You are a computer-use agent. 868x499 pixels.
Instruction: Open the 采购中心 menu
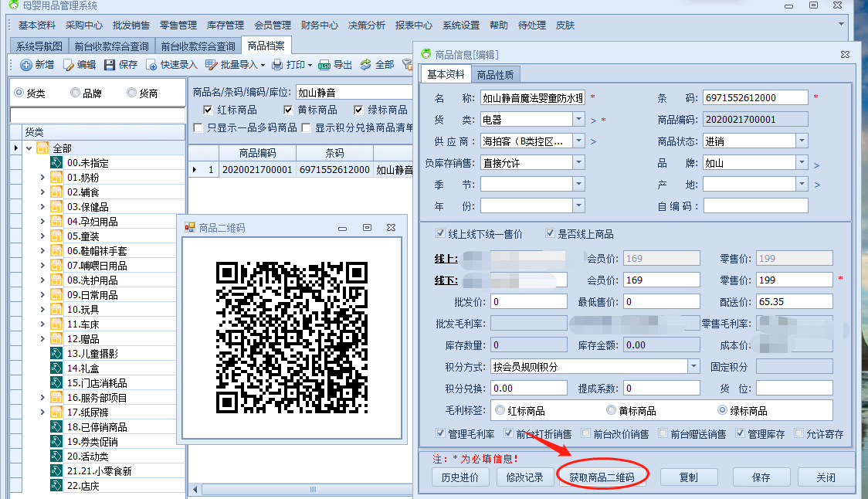(83, 25)
